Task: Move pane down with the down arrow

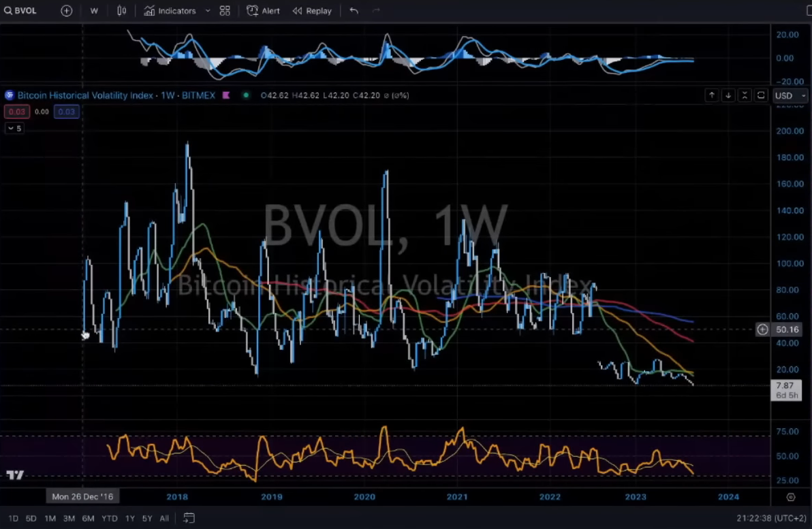Action: point(728,95)
